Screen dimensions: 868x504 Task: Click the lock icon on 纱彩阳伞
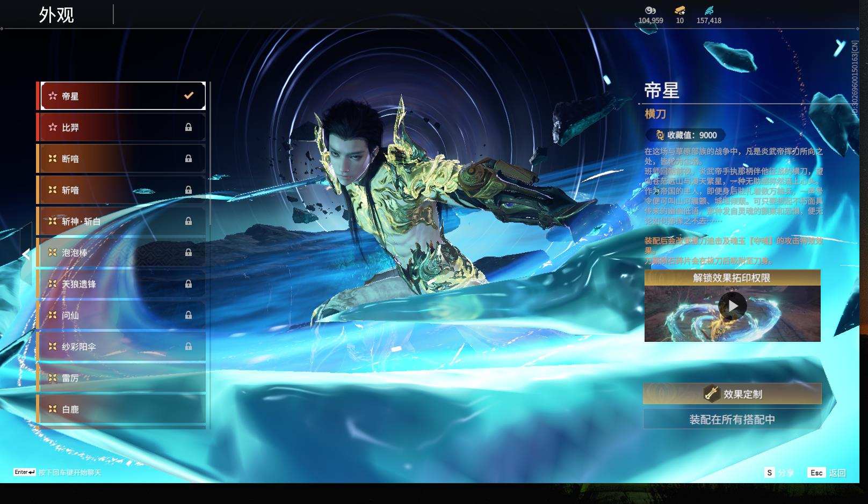click(189, 346)
